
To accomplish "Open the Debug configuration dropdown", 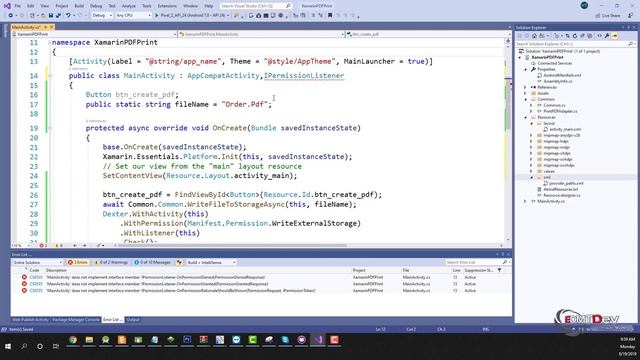I will pos(102,16).
